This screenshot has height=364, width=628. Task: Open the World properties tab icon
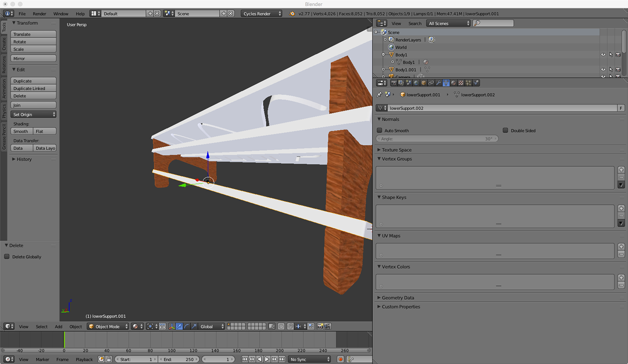416,83
